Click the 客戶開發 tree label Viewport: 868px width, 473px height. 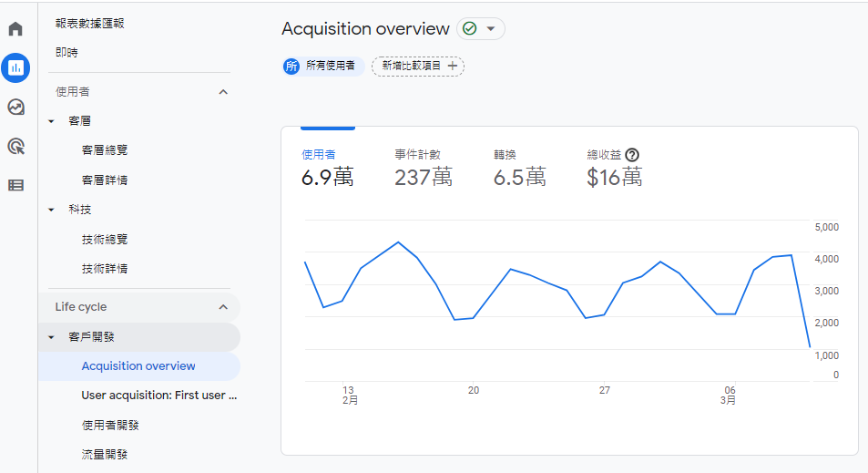pos(91,337)
